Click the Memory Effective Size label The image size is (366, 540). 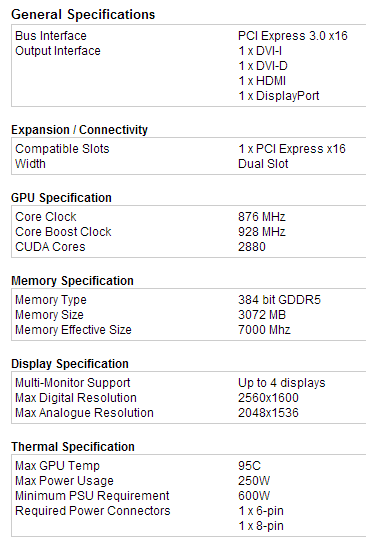pos(73,330)
